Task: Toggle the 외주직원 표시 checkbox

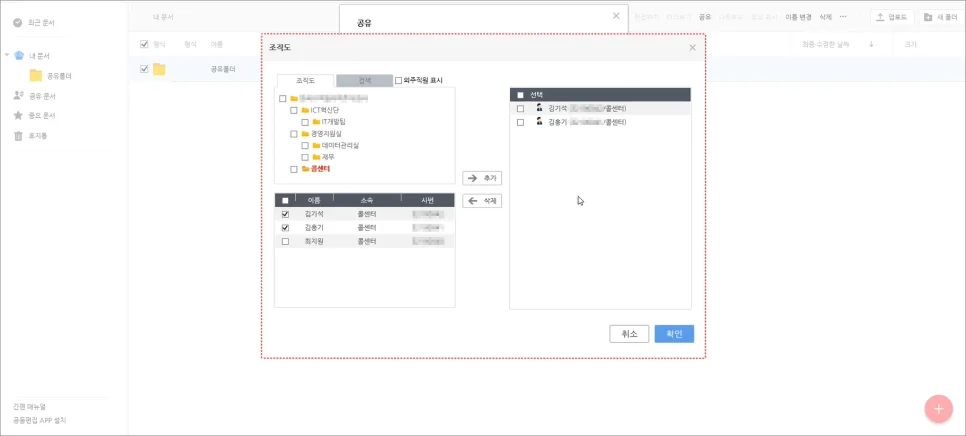Action: tap(398, 80)
